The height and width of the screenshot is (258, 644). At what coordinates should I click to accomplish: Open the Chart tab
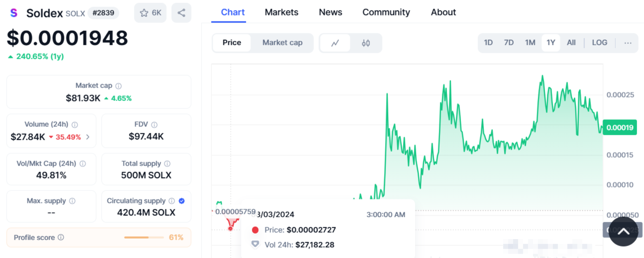233,12
